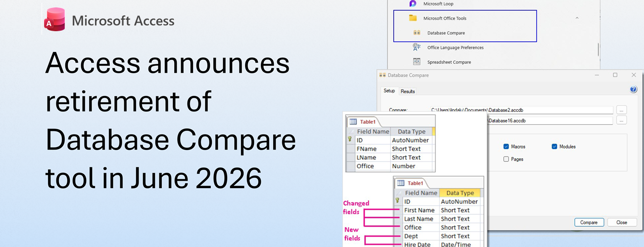Select the First Name field cell
This screenshot has height=247, width=644.
pos(420,210)
